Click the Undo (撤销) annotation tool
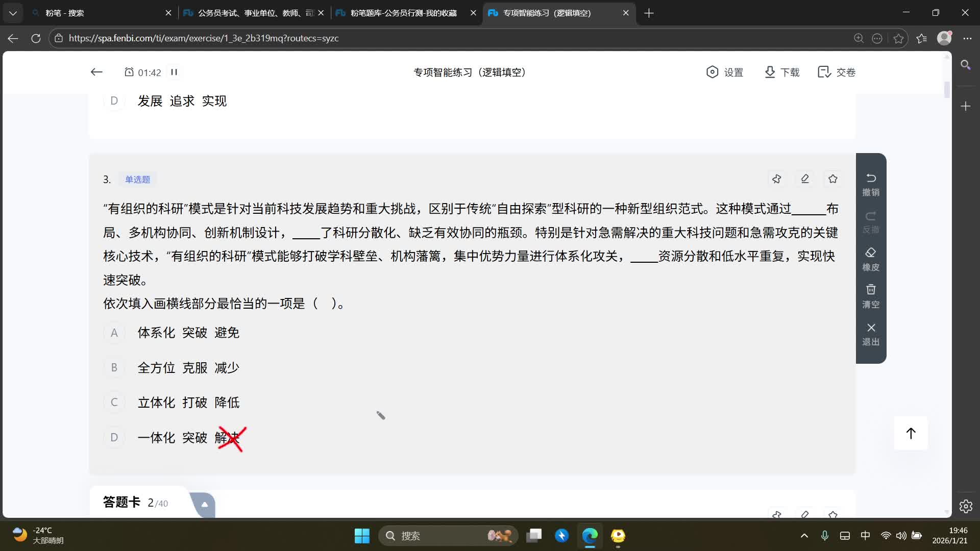980x551 pixels. tap(871, 184)
